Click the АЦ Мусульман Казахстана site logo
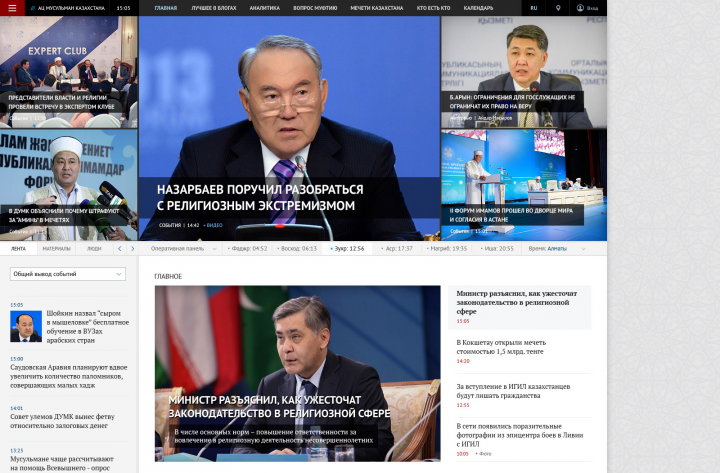 [68, 8]
